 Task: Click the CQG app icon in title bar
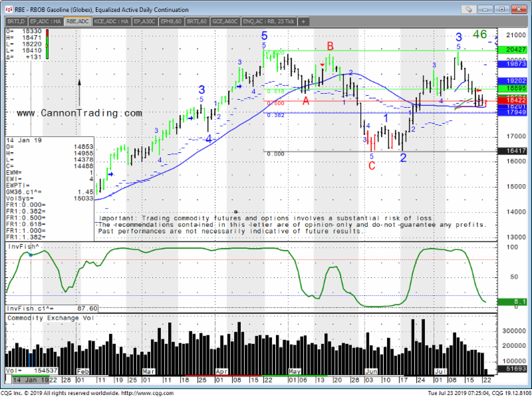tap(7, 10)
